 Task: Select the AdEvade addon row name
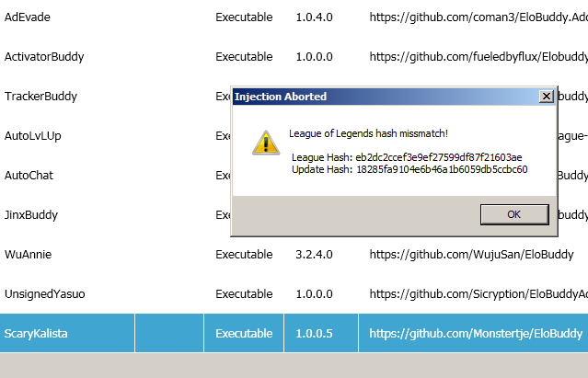(x=28, y=17)
